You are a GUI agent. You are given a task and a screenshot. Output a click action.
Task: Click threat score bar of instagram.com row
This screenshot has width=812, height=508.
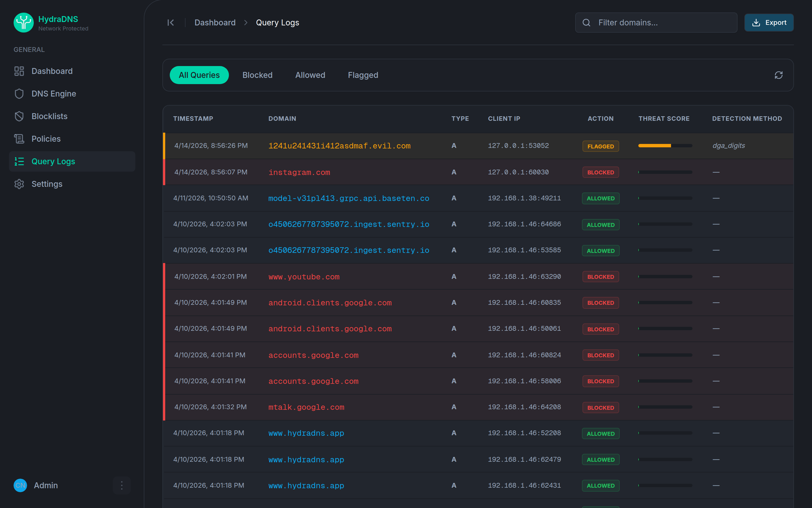[665, 172]
